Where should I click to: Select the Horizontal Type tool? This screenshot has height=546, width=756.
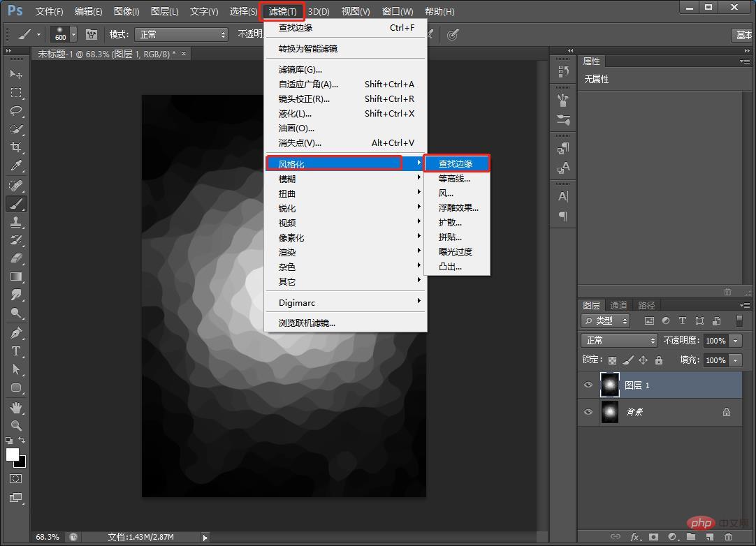16,351
